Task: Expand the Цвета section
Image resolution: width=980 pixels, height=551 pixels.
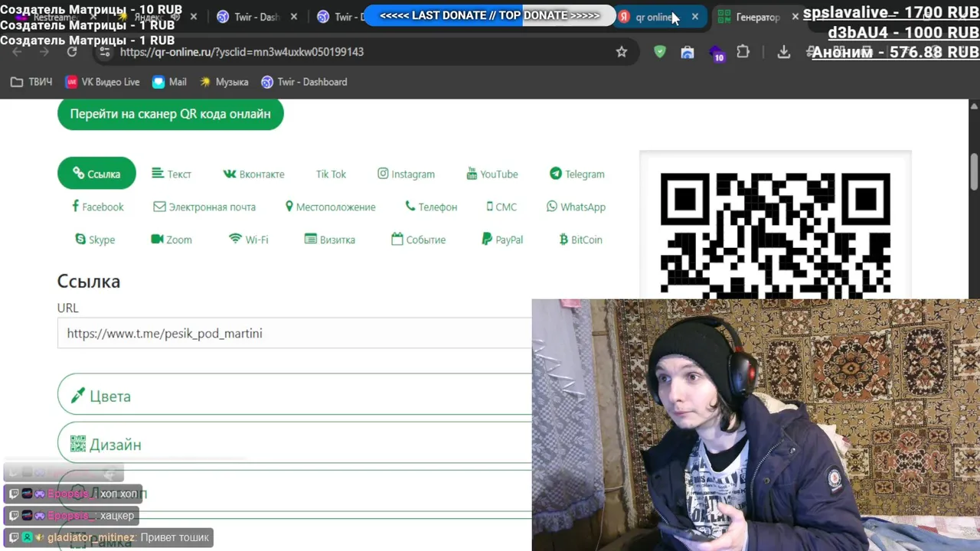Action: (295, 396)
